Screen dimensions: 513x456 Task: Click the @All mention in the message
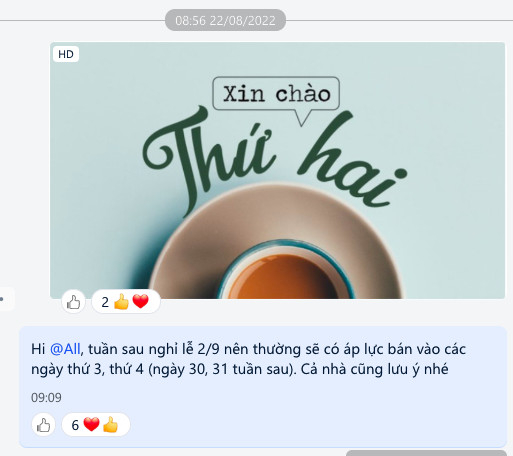coord(65,349)
